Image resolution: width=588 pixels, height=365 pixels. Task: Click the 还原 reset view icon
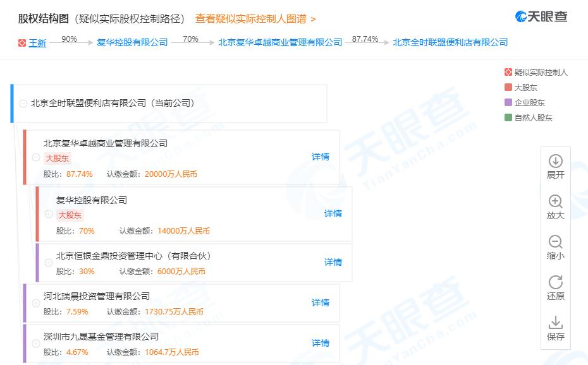point(555,282)
